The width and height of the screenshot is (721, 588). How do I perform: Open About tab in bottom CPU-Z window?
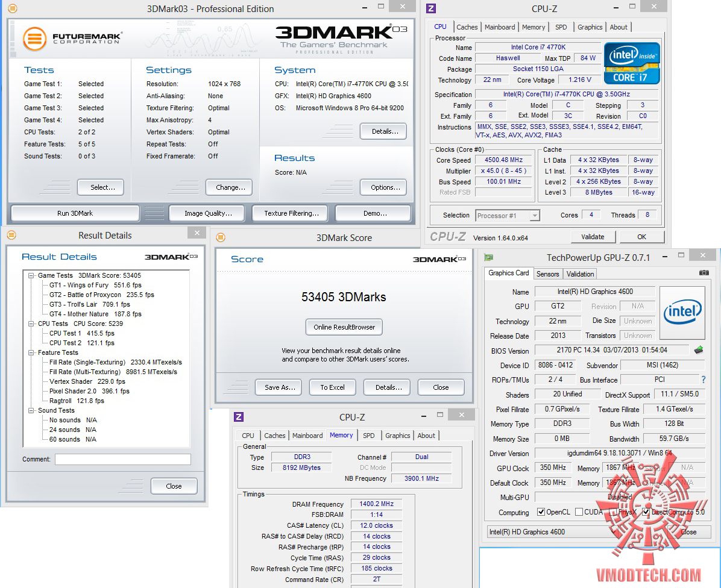(x=426, y=436)
